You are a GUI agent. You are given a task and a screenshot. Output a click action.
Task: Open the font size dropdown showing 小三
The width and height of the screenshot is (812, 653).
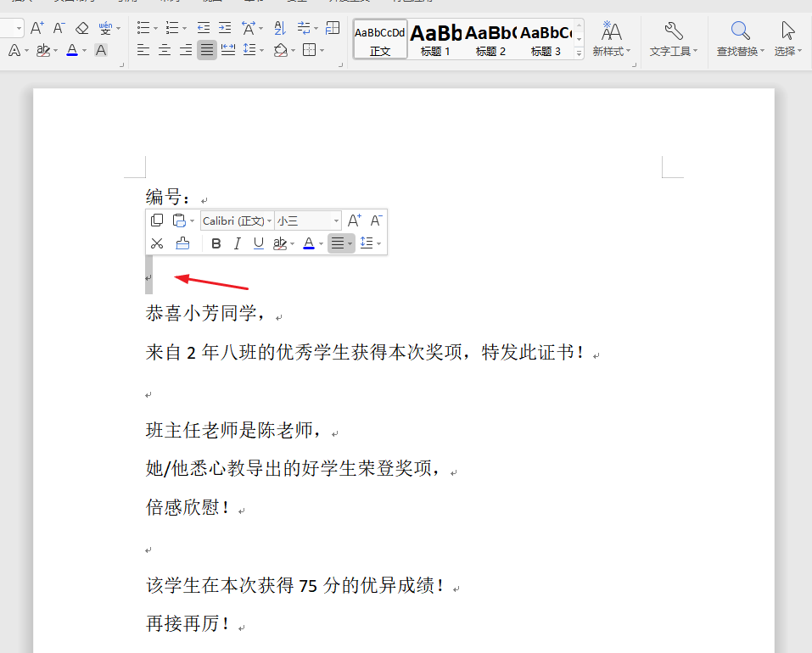[306, 220]
